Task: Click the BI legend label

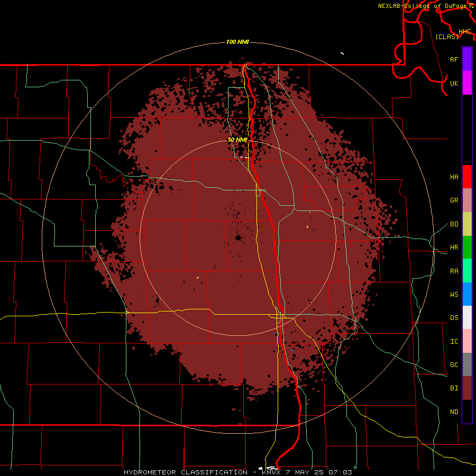Action: 454,388
